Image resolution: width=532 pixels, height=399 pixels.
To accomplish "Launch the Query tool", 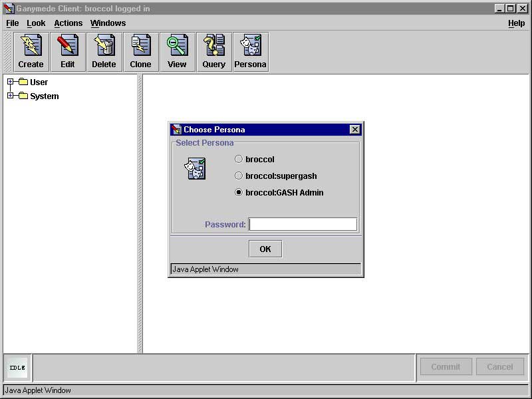I will point(213,52).
